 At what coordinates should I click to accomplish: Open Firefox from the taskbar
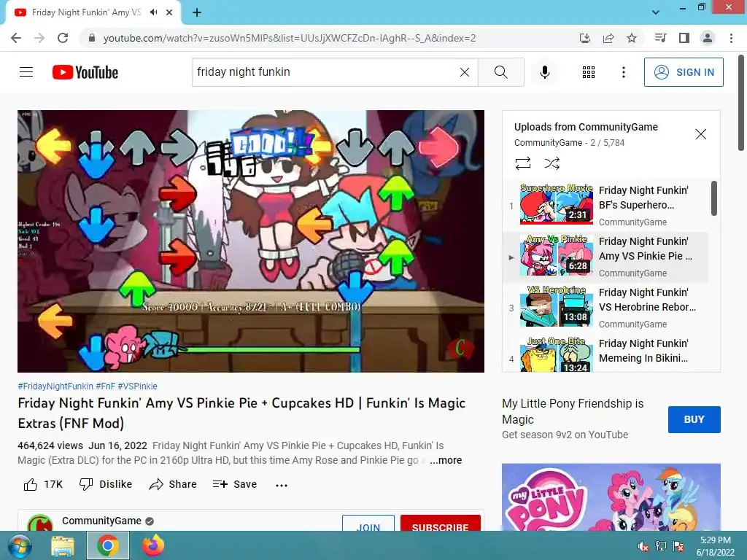coord(153,545)
